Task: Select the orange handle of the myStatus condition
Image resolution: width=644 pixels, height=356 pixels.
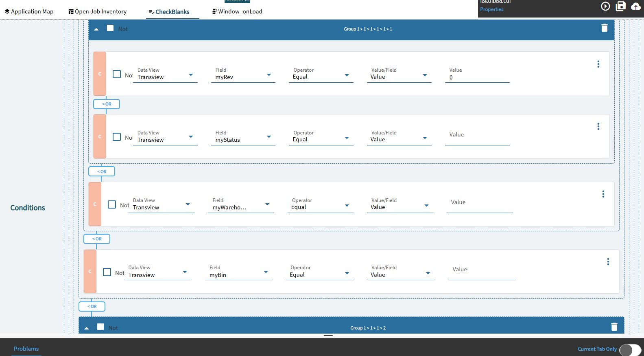Action: [x=100, y=136]
